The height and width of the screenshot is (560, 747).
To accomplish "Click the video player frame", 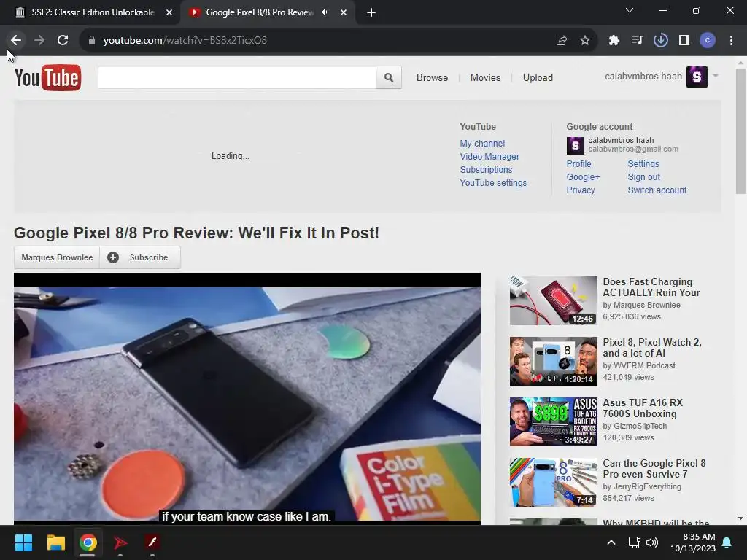I will (x=247, y=399).
